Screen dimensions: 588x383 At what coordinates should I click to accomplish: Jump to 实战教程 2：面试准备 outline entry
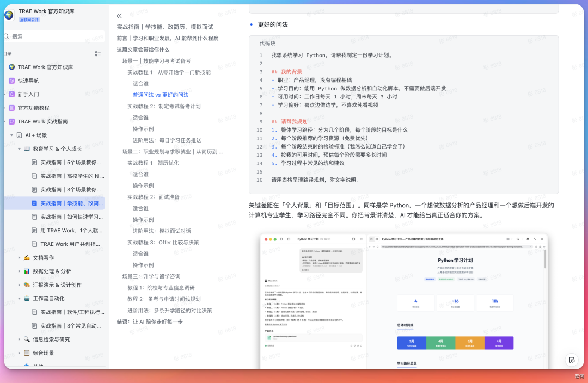154,197
